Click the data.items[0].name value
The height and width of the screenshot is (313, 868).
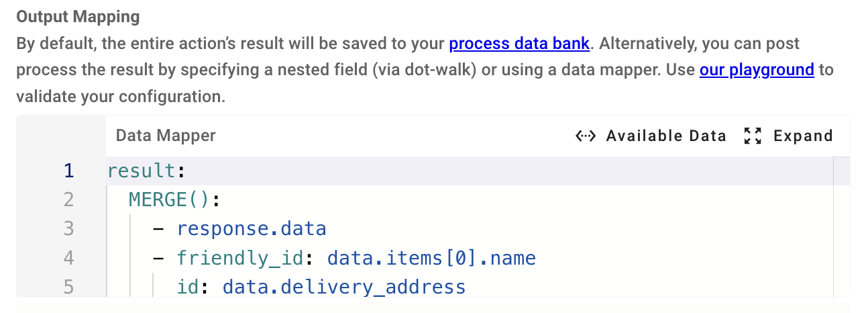[431, 258]
